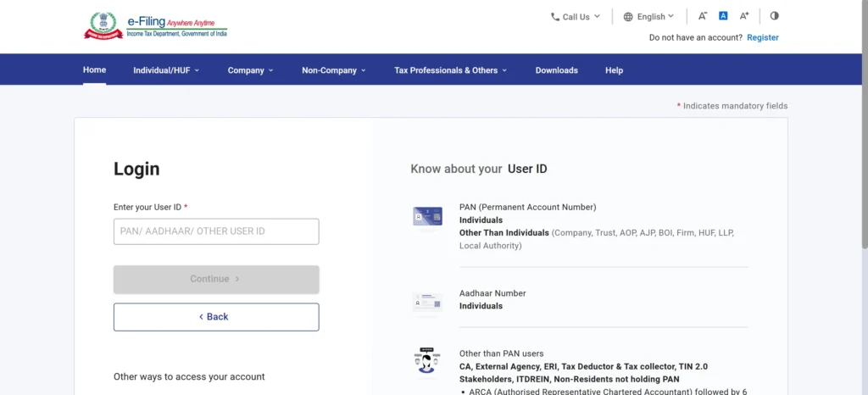The image size is (868, 395).
Task: Increase font size with A+ icon
Action: click(744, 16)
